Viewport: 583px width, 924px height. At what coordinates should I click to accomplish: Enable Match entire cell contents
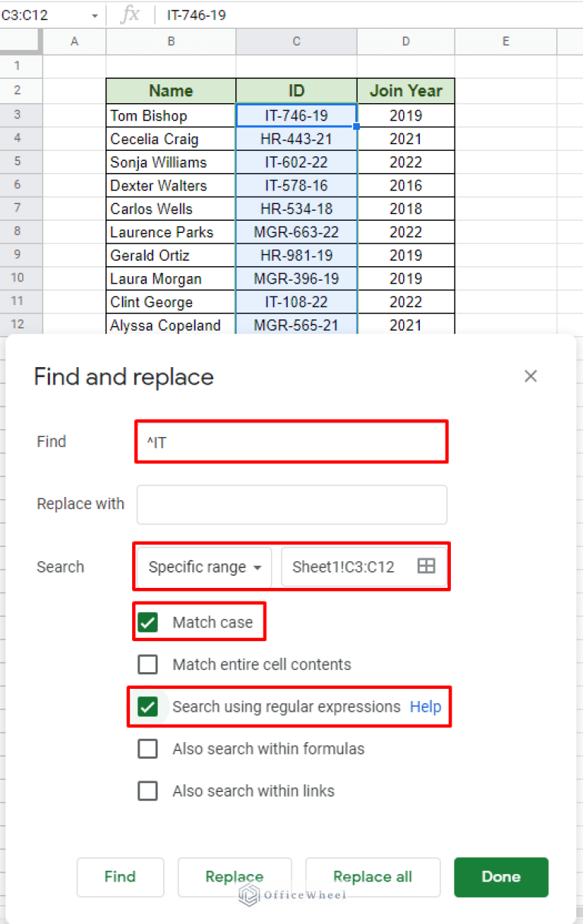pyautogui.click(x=148, y=664)
